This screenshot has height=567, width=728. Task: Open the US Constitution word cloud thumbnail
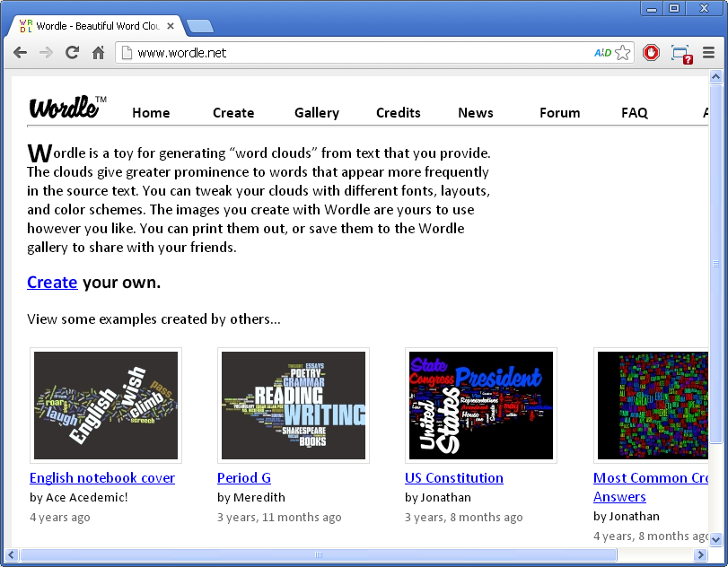click(481, 406)
